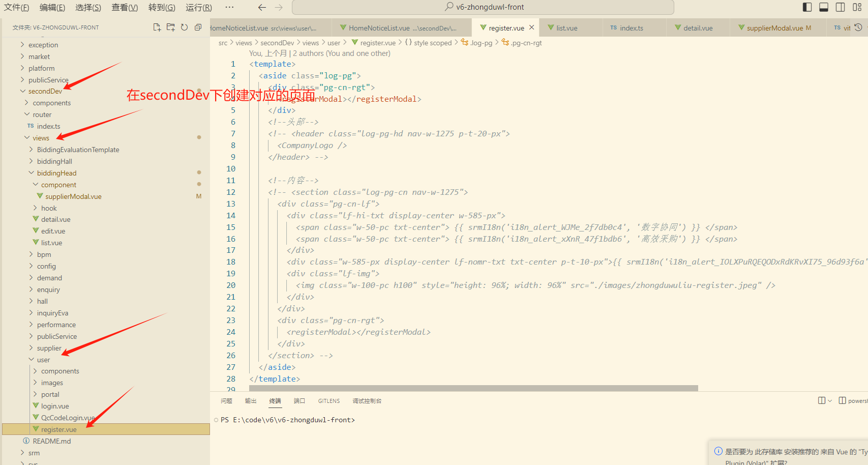Screen dimensions: 868x465
Task: Open the v6-zhongduwl-front command search box
Action: click(483, 7)
